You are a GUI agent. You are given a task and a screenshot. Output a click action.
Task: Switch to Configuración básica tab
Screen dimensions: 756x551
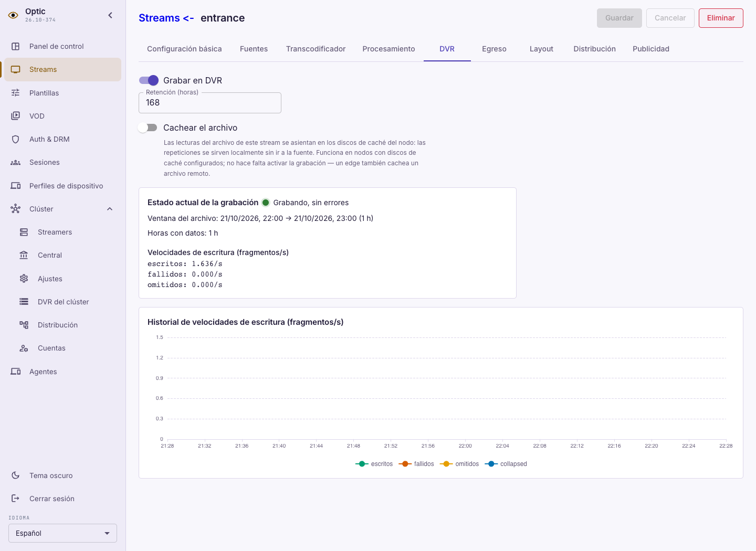click(x=184, y=49)
